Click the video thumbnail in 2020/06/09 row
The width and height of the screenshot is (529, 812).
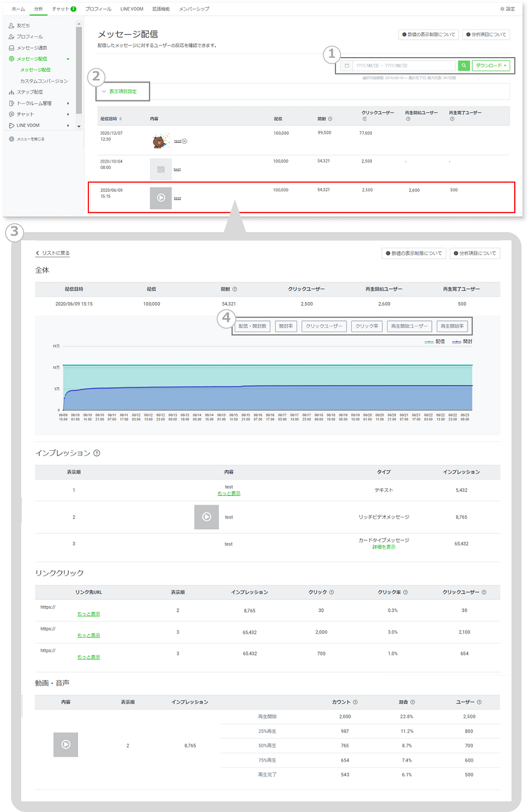pyautogui.click(x=161, y=198)
